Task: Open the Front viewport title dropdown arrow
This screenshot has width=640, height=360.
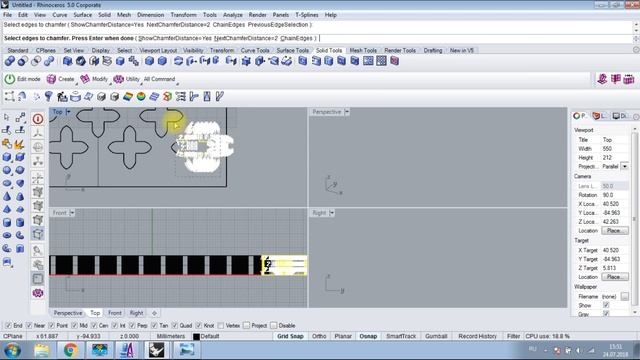Action: [x=72, y=213]
